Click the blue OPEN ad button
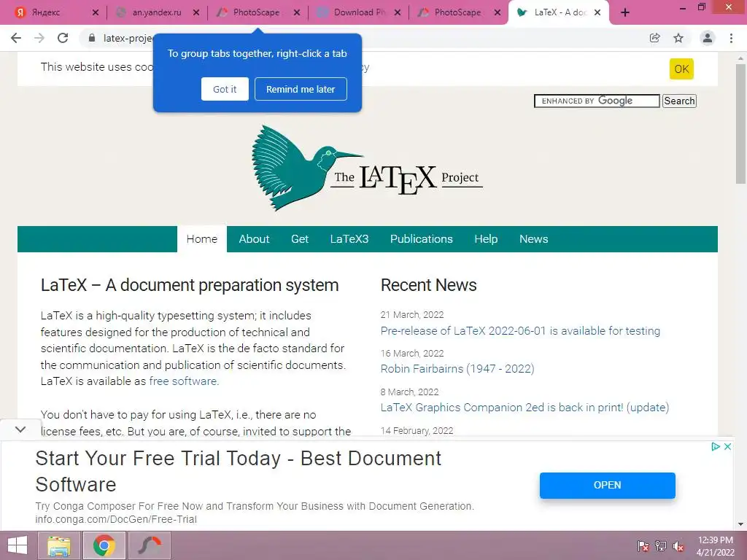The image size is (747, 560). click(x=608, y=485)
